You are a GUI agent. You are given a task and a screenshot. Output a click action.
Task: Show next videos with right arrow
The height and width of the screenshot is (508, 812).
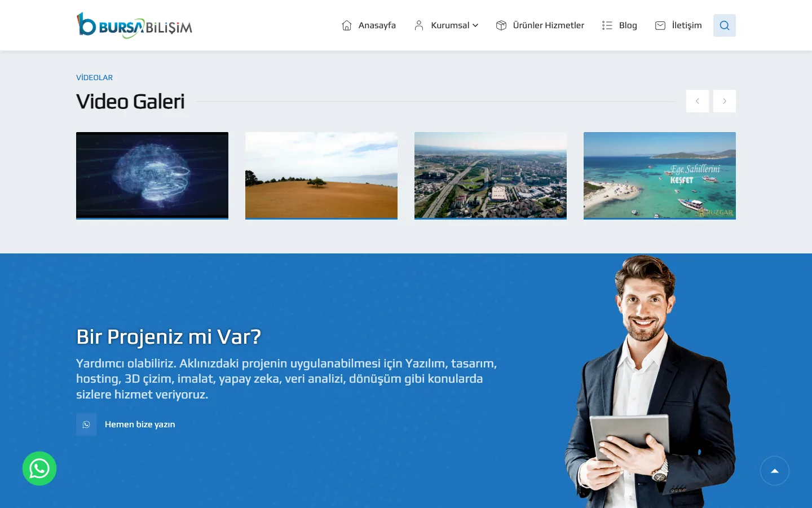pyautogui.click(x=725, y=101)
